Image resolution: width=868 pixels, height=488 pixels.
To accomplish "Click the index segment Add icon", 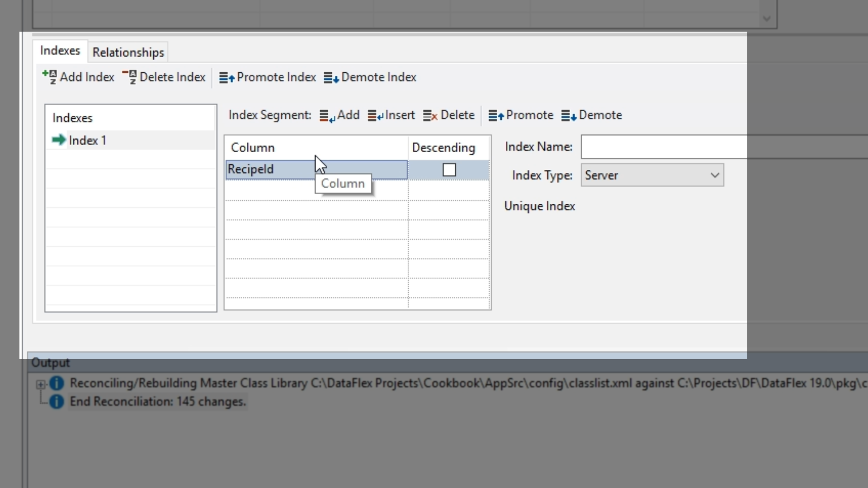I will pyautogui.click(x=327, y=116).
